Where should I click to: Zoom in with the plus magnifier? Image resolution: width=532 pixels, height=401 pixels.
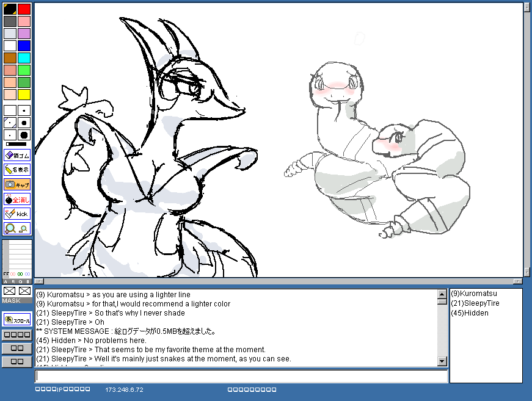[x=10, y=228]
